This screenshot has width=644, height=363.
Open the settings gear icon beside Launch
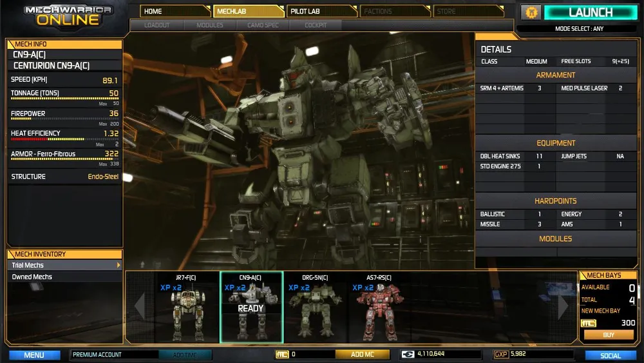pos(531,12)
